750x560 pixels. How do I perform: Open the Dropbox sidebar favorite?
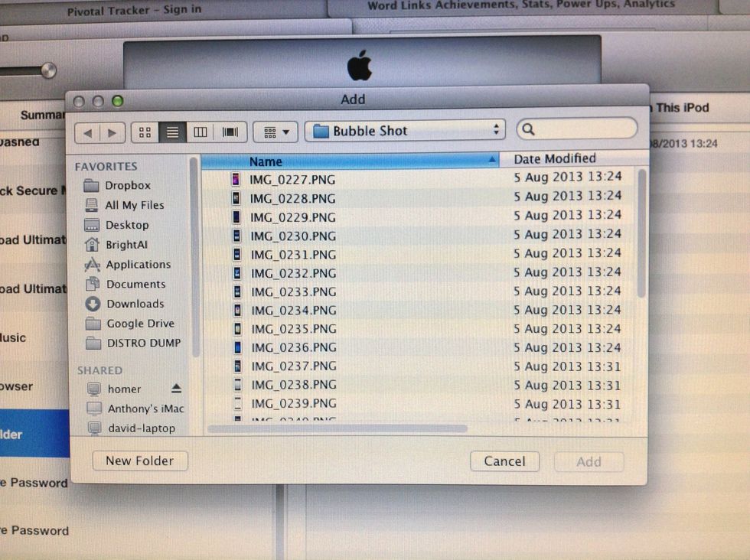[126, 184]
